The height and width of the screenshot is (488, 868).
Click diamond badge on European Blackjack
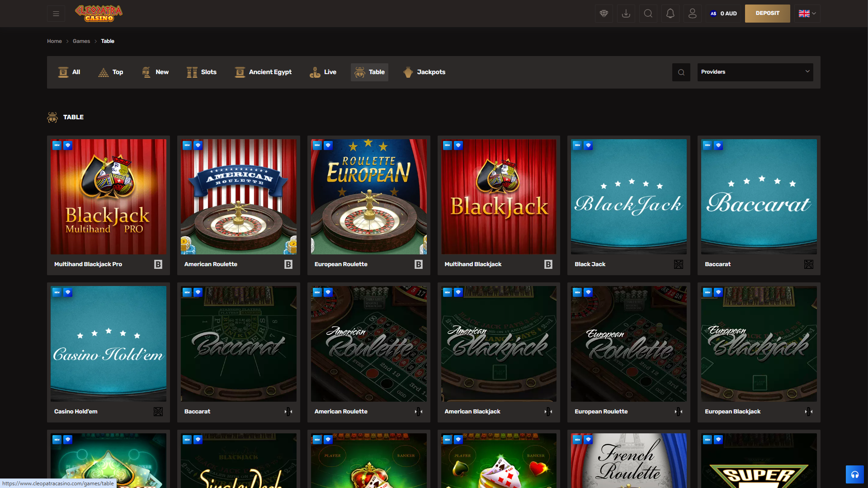[x=718, y=292]
